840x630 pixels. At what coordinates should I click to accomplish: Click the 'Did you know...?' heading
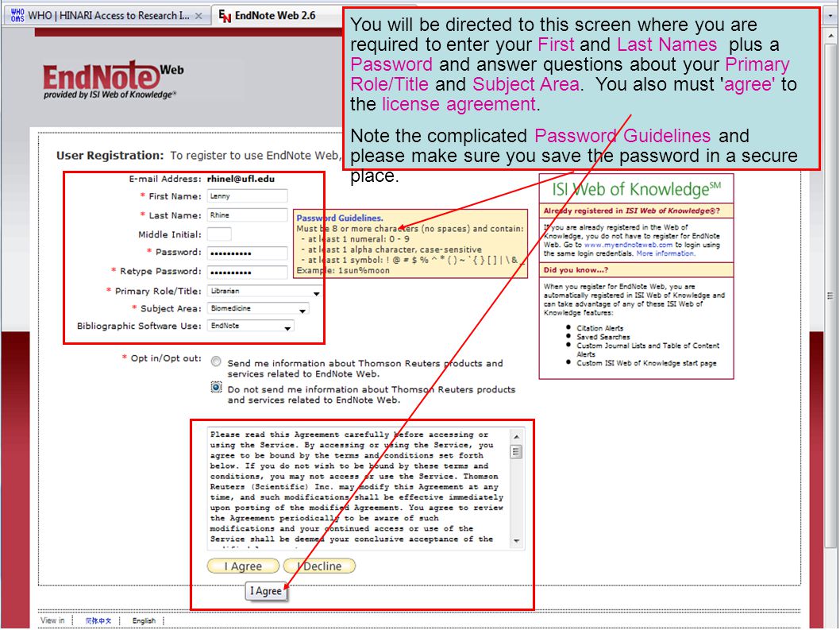[576, 269]
